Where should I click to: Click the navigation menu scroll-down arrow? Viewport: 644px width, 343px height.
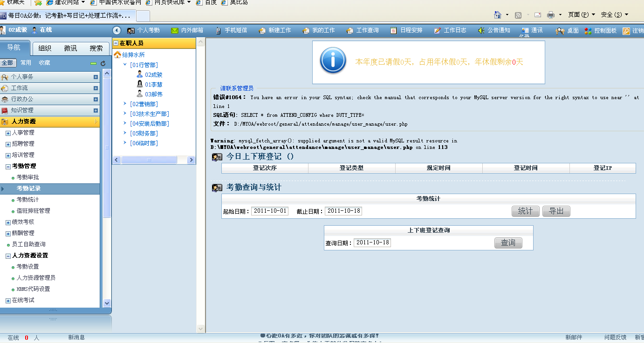[107, 303]
